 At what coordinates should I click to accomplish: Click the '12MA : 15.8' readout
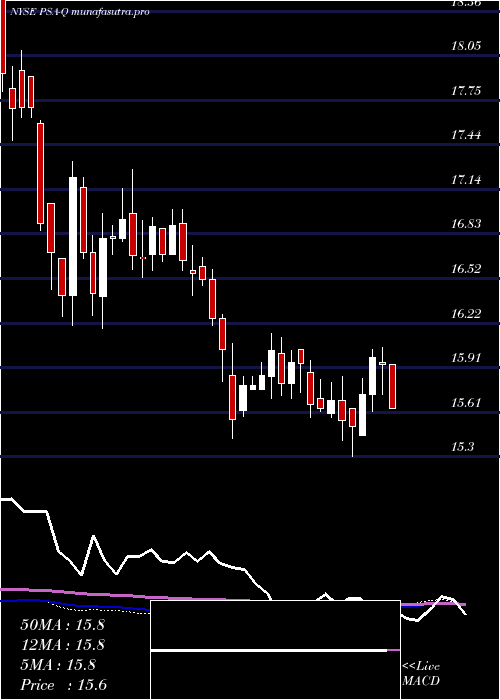pyautogui.click(x=62, y=645)
